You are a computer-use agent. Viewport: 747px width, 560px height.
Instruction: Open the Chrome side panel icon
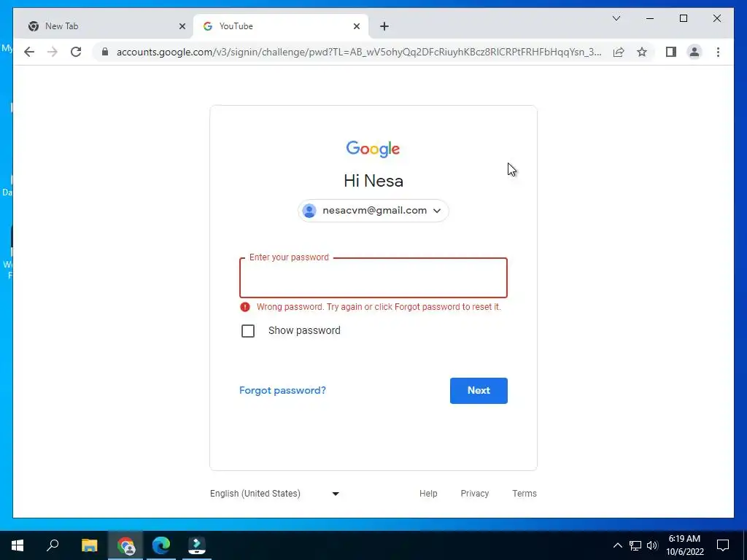click(671, 52)
